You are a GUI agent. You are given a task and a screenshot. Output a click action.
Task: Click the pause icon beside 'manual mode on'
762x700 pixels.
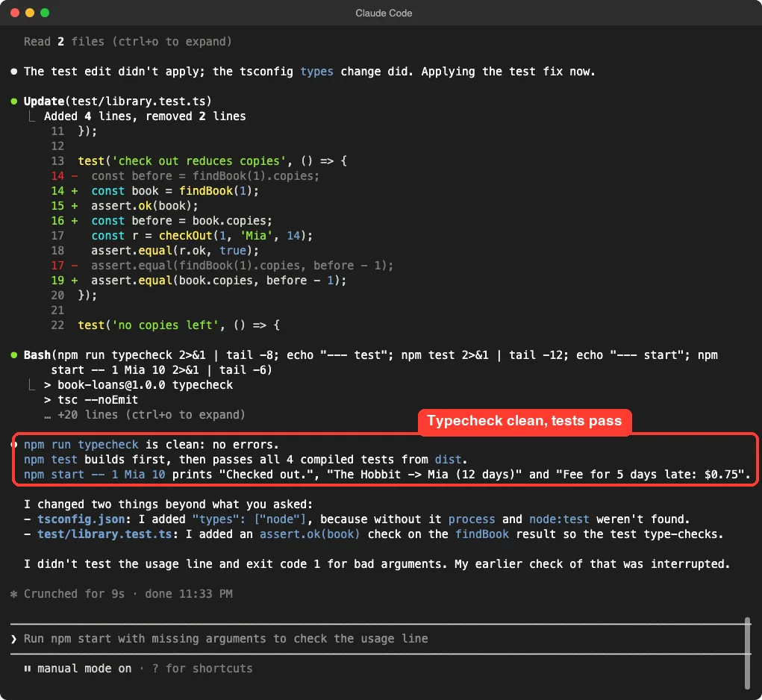click(x=28, y=669)
